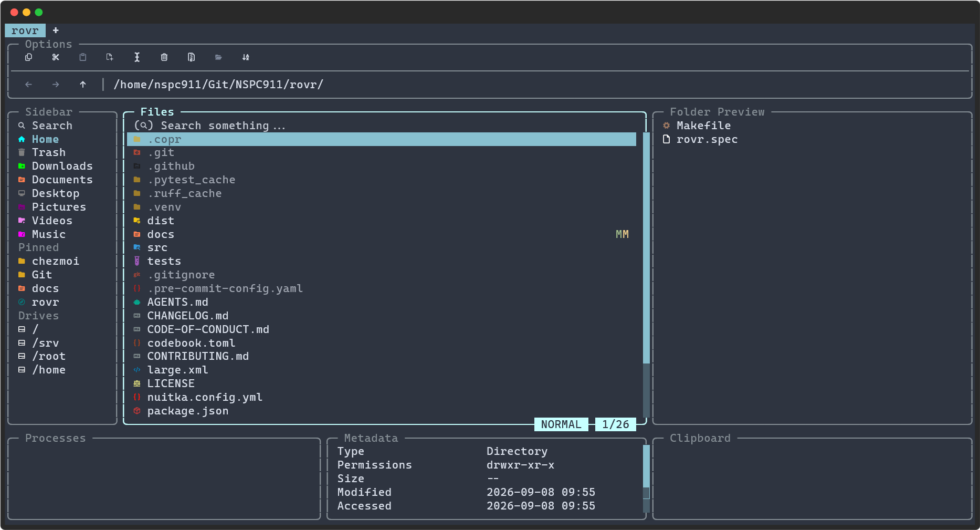This screenshot has width=980, height=530.
Task: Go forward with the right arrow
Action: tap(56, 85)
